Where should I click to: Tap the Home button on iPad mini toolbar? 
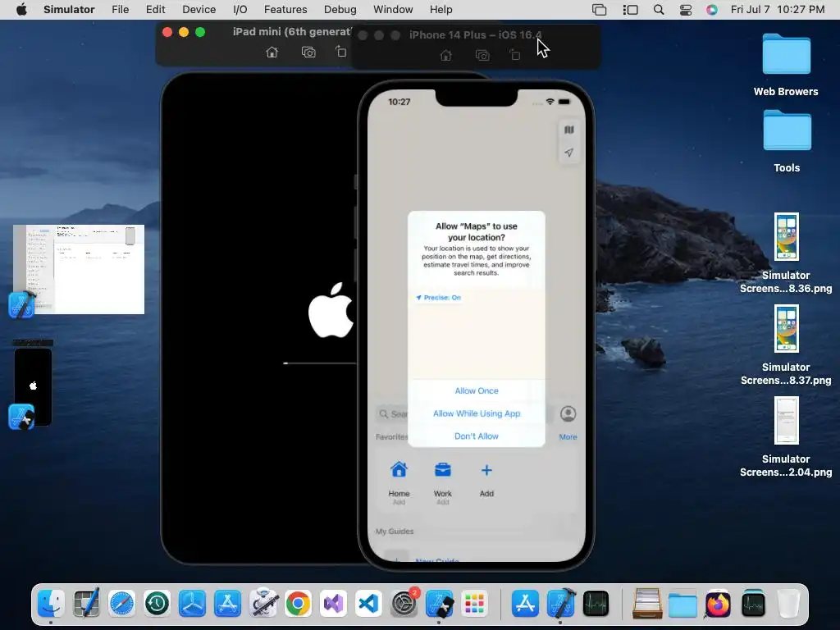(272, 52)
